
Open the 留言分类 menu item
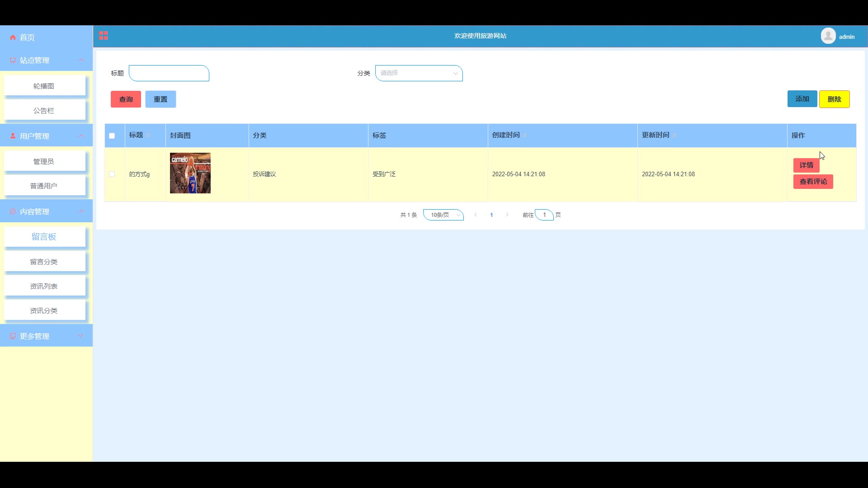pyautogui.click(x=44, y=262)
